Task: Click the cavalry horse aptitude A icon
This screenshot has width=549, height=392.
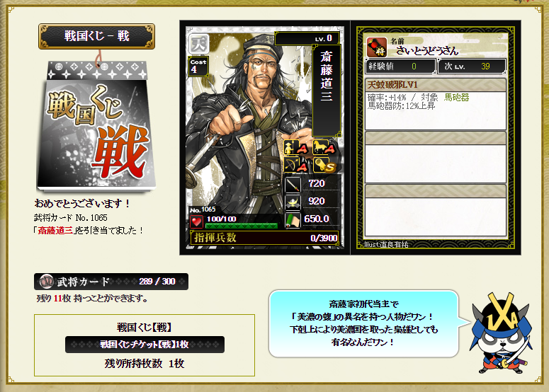Action: coord(323,148)
